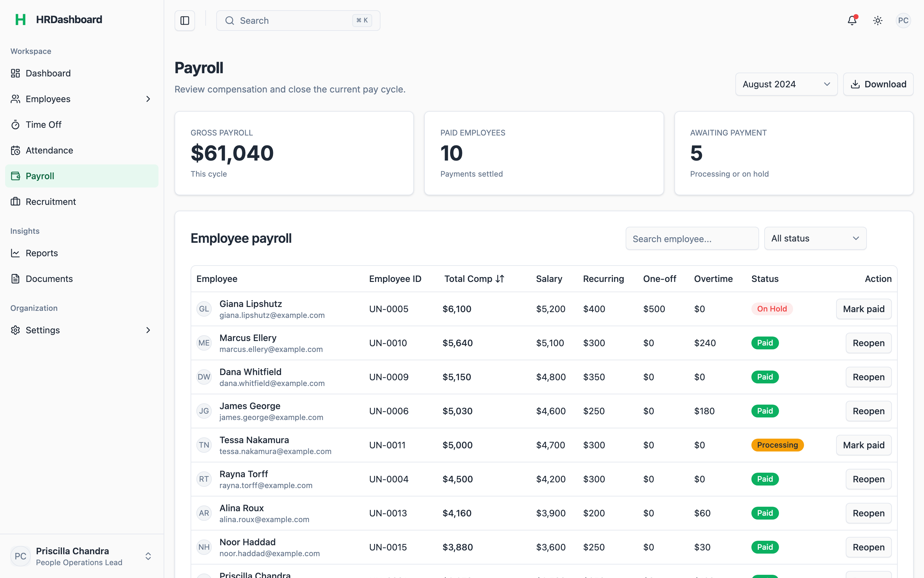The image size is (924, 578).
Task: Click the Status column header
Action: point(765,279)
